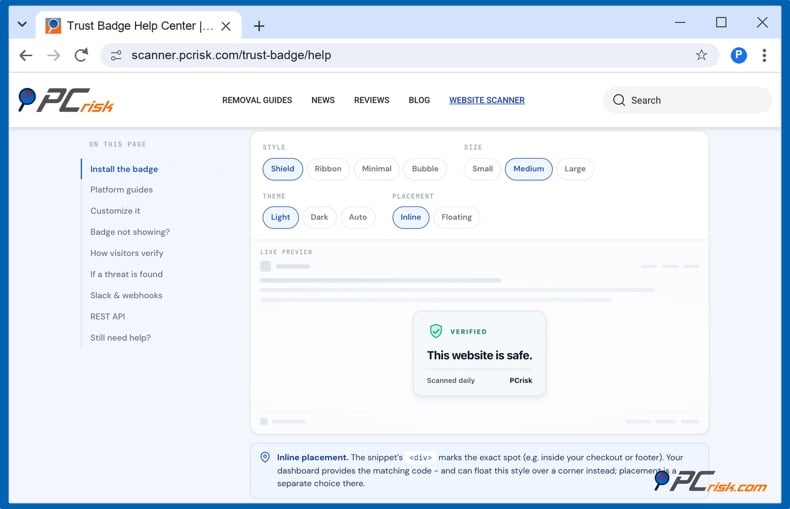Click the verified shield icon on badge

436,331
